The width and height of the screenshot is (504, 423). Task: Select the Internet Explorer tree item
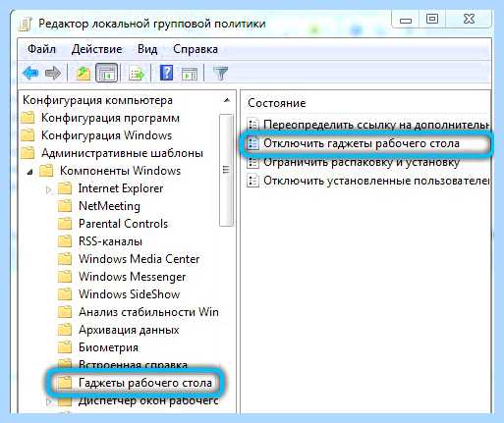pyautogui.click(x=121, y=188)
